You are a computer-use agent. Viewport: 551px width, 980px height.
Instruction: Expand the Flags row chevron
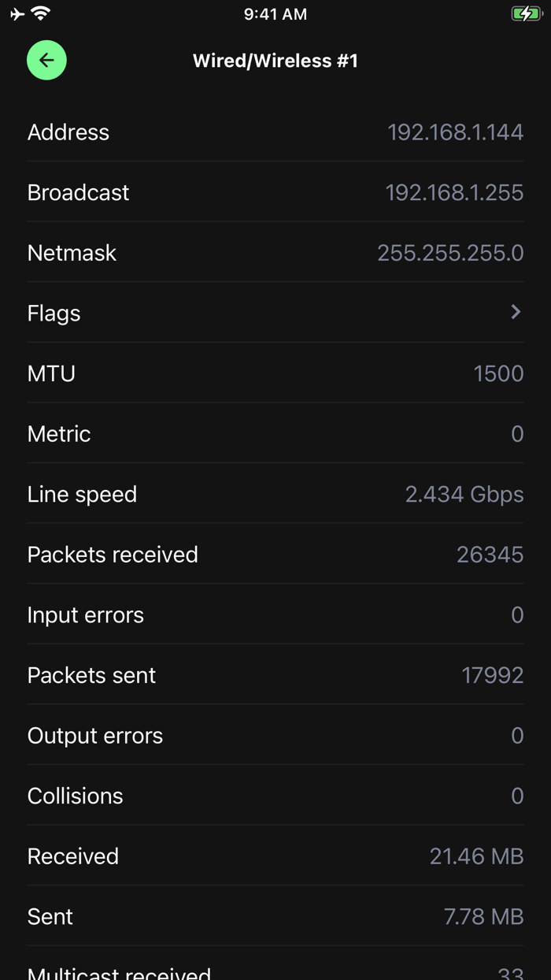(516, 313)
